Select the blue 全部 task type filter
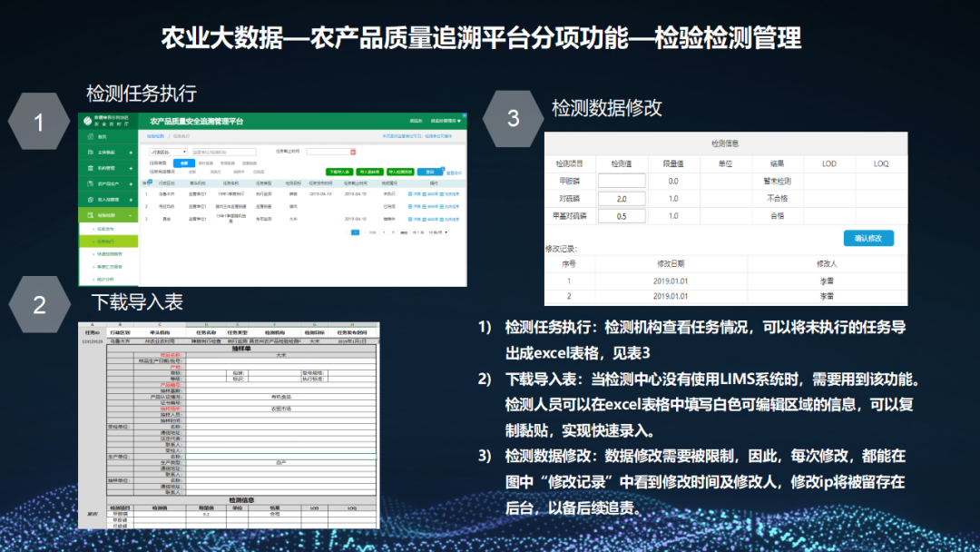The width and height of the screenshot is (980, 552). point(183,163)
